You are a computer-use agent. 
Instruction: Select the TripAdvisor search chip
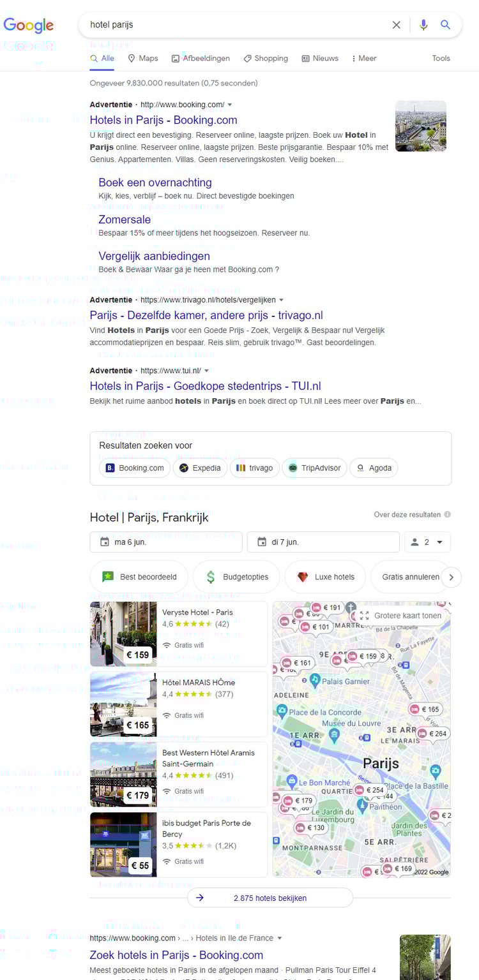[315, 468]
